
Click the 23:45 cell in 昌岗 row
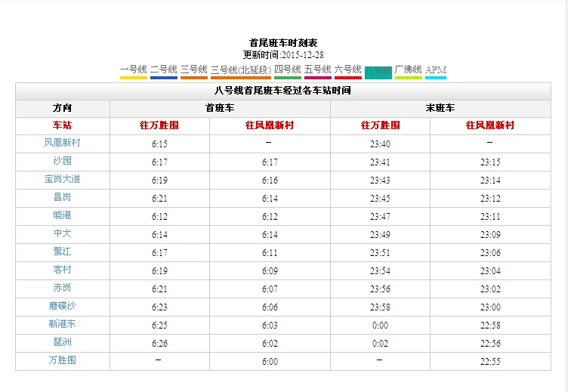coord(380,199)
